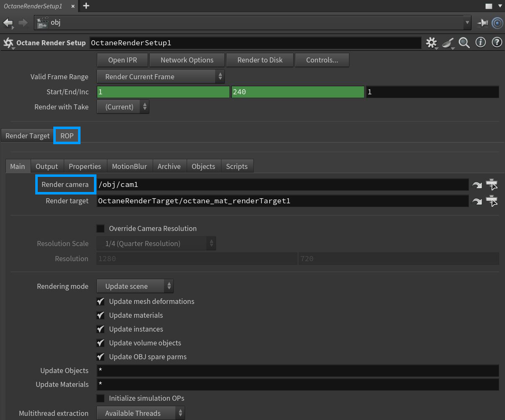Viewport: 505px width, 420px height.
Task: Click the Update Objects input field
Action: [297, 371]
